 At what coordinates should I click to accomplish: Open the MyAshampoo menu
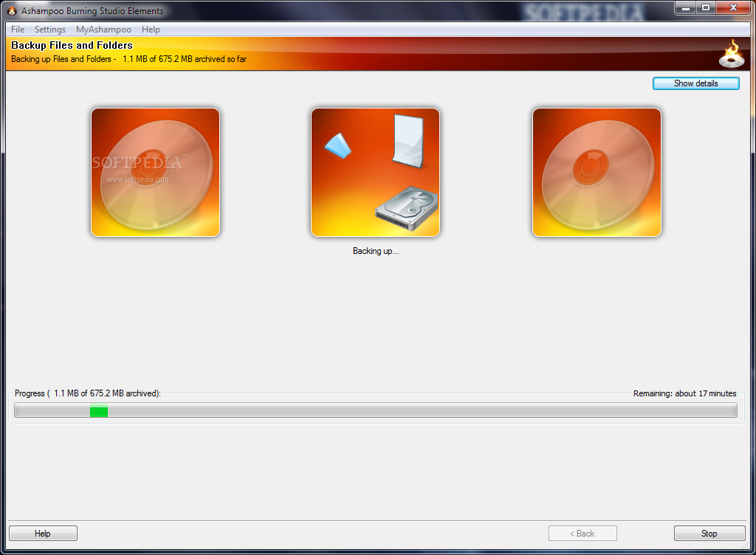point(103,30)
